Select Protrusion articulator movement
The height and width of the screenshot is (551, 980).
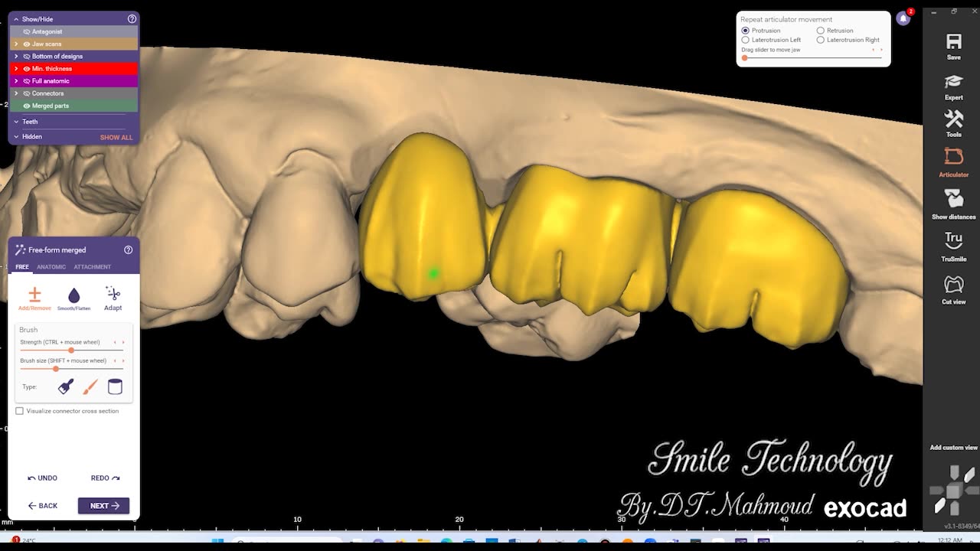click(x=746, y=31)
